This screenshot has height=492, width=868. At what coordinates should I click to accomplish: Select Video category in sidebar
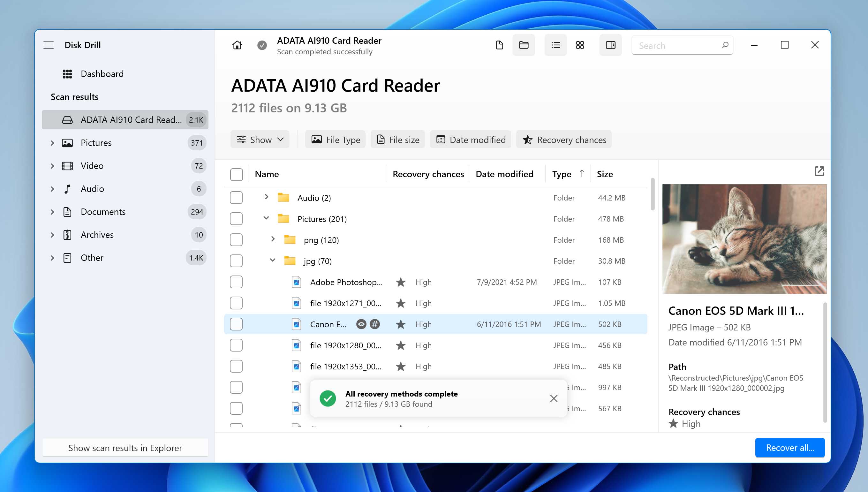coord(125,166)
